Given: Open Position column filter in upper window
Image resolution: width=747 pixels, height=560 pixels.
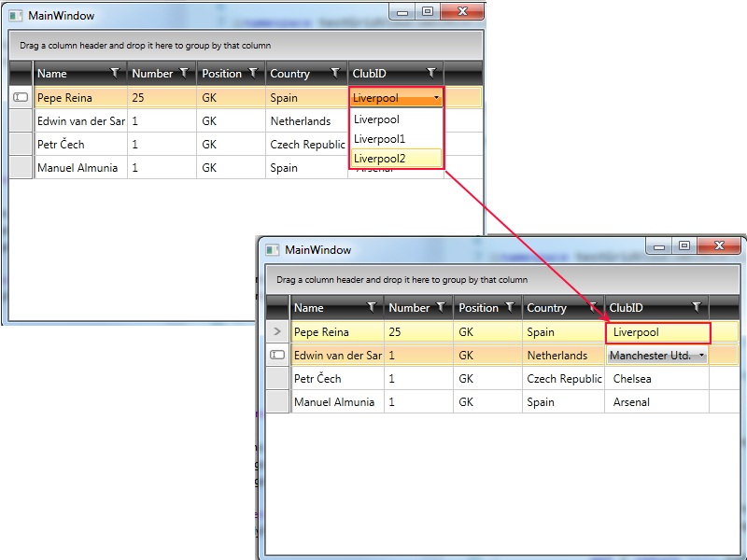Looking at the screenshot, I should click(x=253, y=73).
